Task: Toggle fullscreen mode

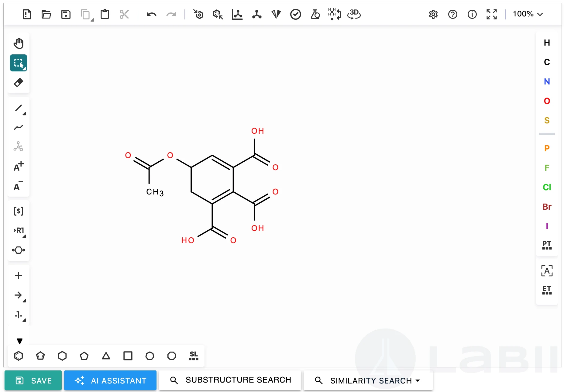Action: click(x=491, y=14)
